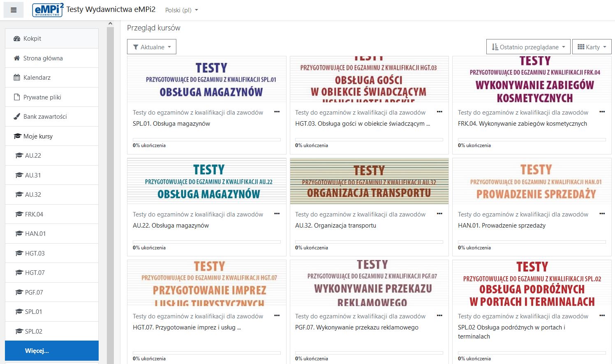Viewport: 615px width, 364px height.
Task: Click the eMPi2 Wydawnictwo logo
Action: pyautogui.click(x=48, y=10)
